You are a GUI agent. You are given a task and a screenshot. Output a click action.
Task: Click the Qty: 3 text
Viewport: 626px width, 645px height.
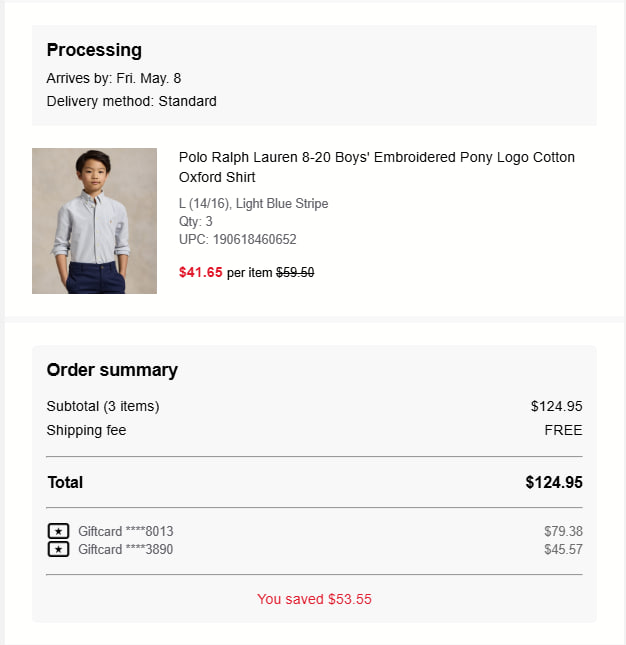click(x=195, y=221)
